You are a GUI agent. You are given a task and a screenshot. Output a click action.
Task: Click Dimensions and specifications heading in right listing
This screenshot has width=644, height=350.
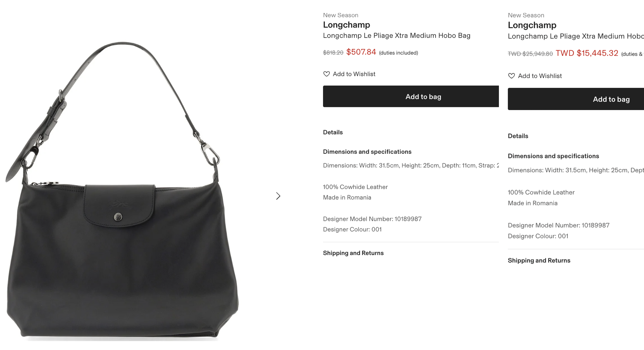pos(553,156)
